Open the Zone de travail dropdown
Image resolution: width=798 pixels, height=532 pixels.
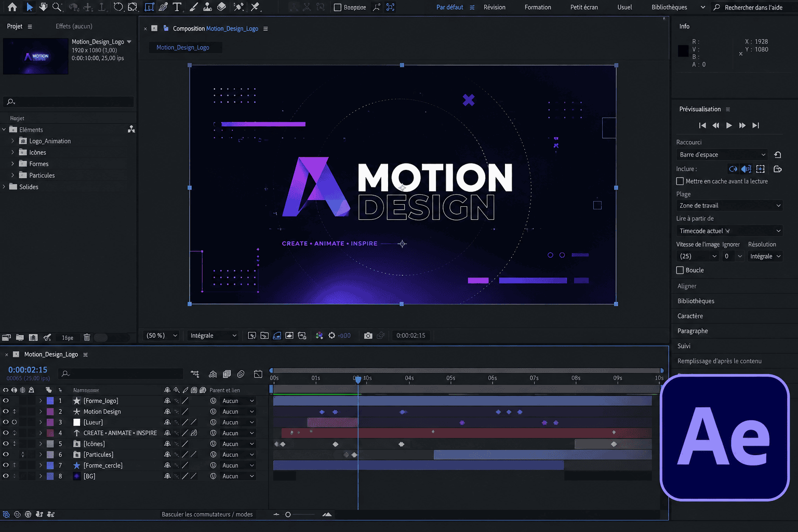point(729,206)
